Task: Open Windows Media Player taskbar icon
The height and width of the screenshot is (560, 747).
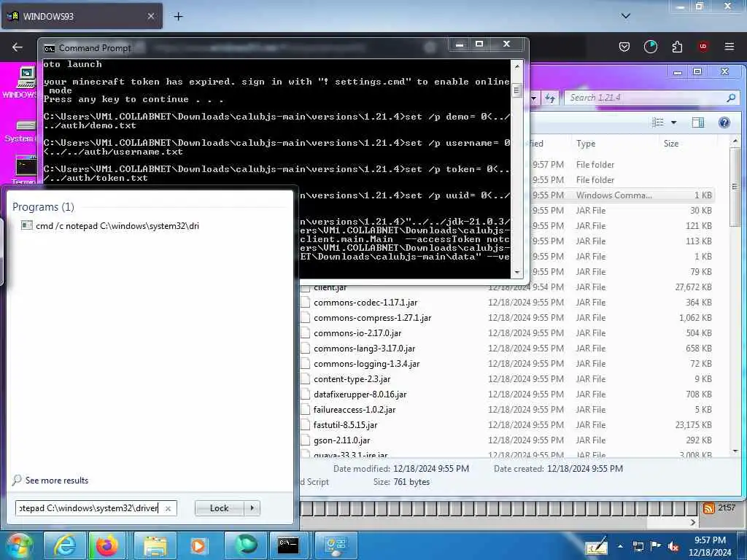Action: coord(198,545)
